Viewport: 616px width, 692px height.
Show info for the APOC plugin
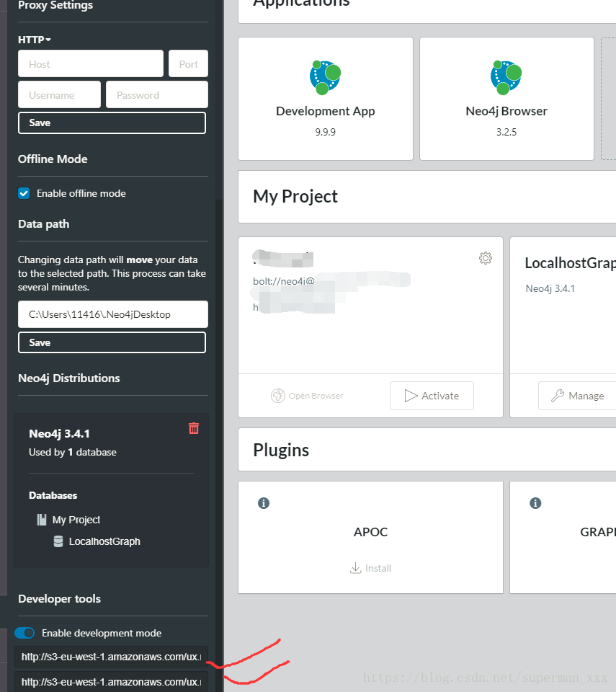[x=264, y=503]
